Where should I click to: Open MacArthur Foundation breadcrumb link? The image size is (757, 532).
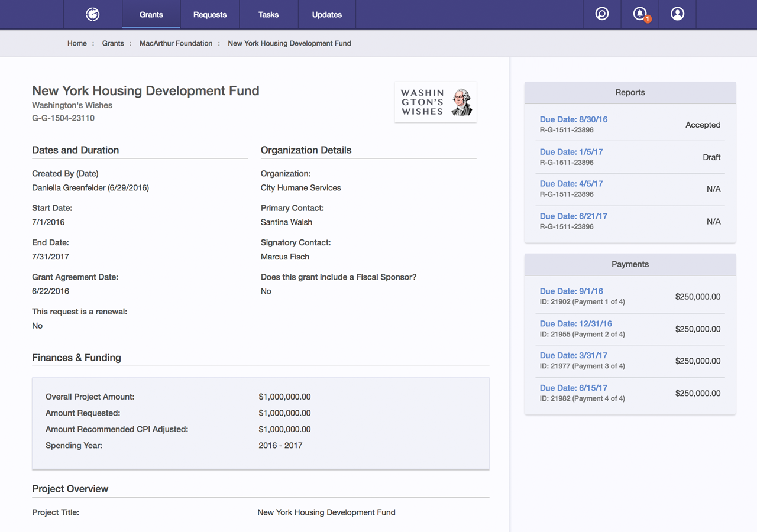pyautogui.click(x=176, y=43)
